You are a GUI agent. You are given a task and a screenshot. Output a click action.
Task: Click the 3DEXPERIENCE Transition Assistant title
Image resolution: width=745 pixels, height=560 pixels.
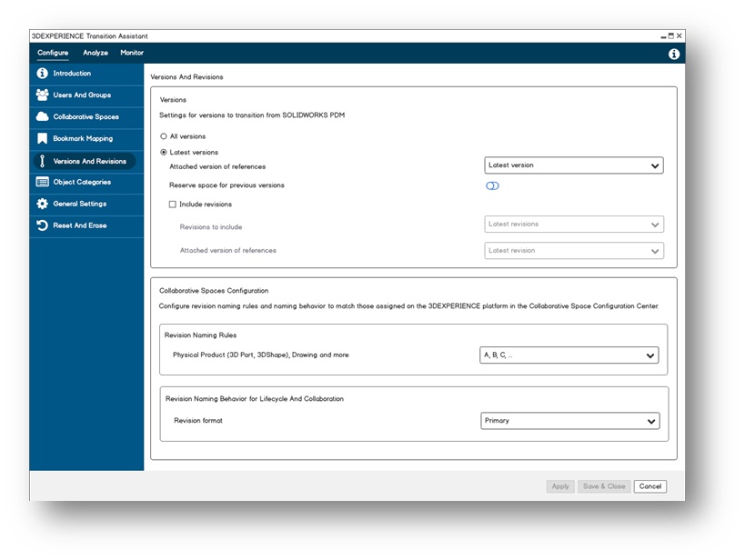[x=90, y=36]
